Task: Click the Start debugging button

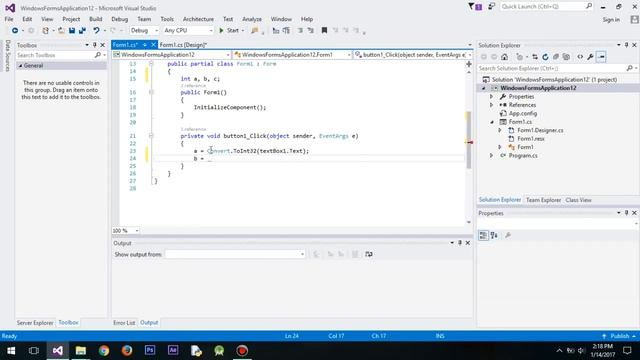Action: point(229,31)
